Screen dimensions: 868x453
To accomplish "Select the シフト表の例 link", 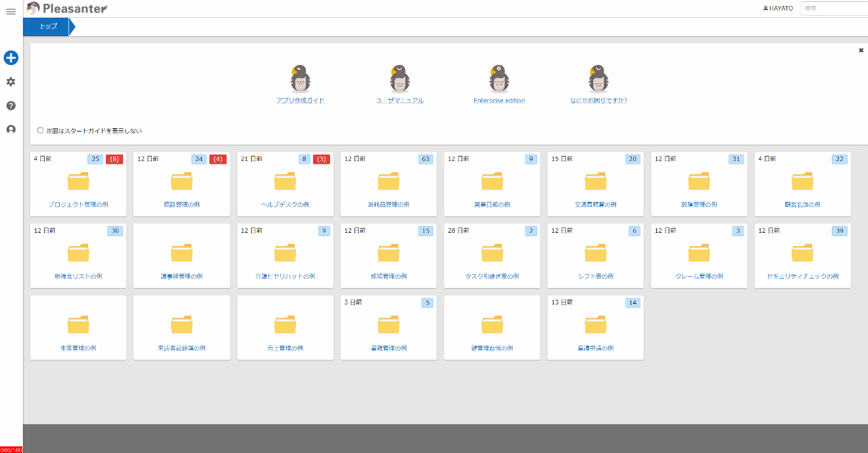I will click(596, 276).
